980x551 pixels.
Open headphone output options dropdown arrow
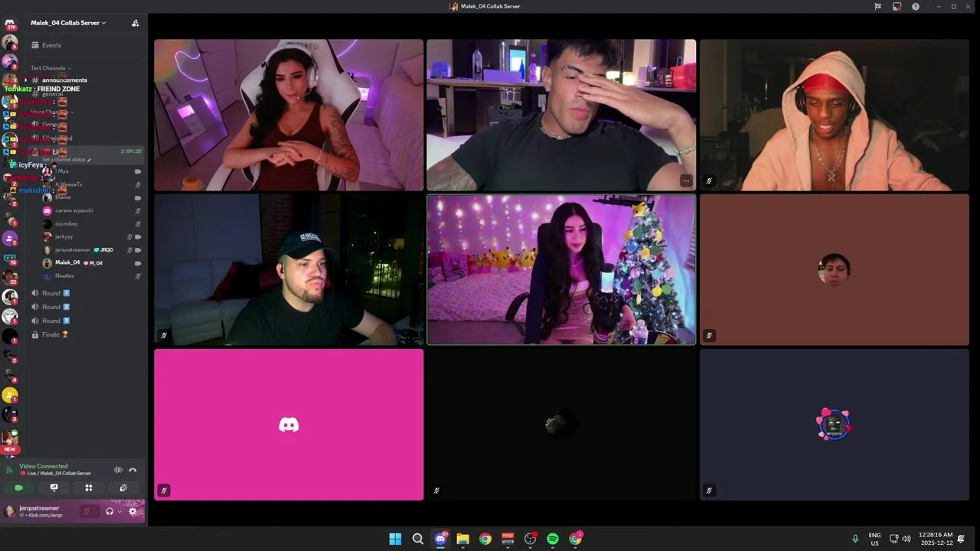(119, 511)
